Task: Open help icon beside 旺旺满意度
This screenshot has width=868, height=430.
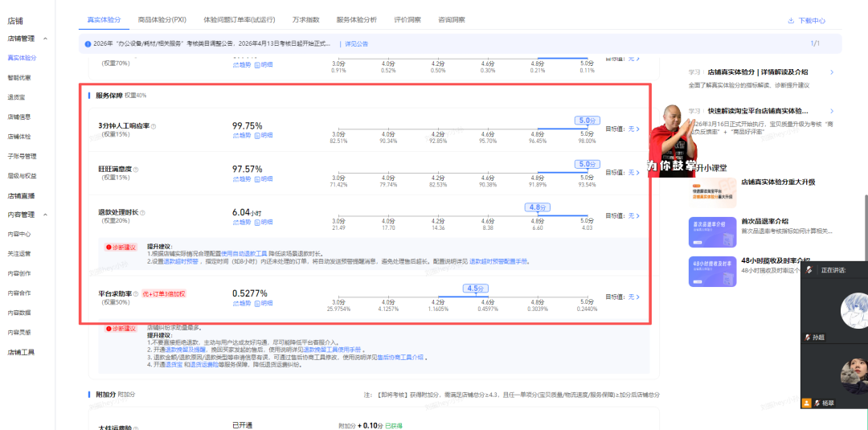Action: click(x=136, y=170)
